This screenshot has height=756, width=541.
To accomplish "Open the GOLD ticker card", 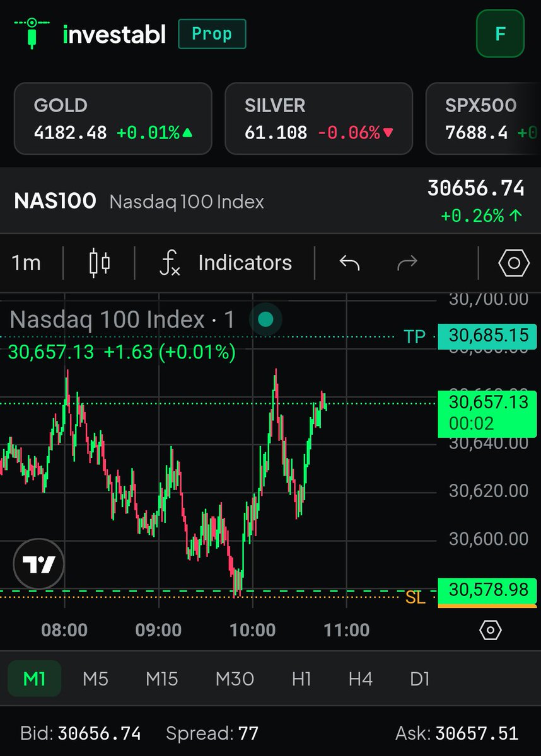I will 113,118.
